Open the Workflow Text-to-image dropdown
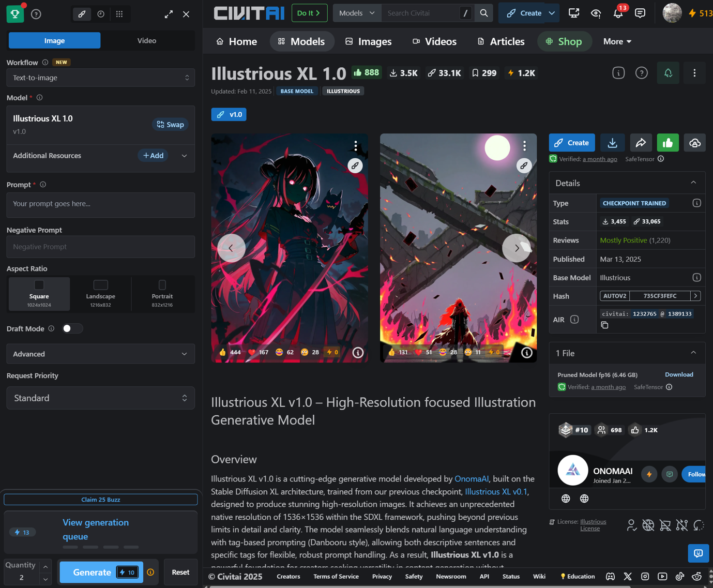713x588 pixels. pos(101,78)
